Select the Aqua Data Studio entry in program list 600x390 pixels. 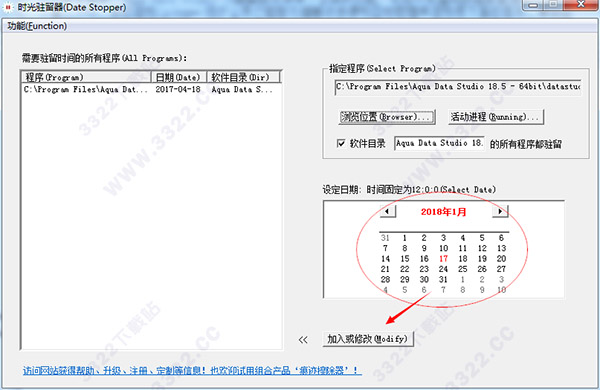click(152, 90)
